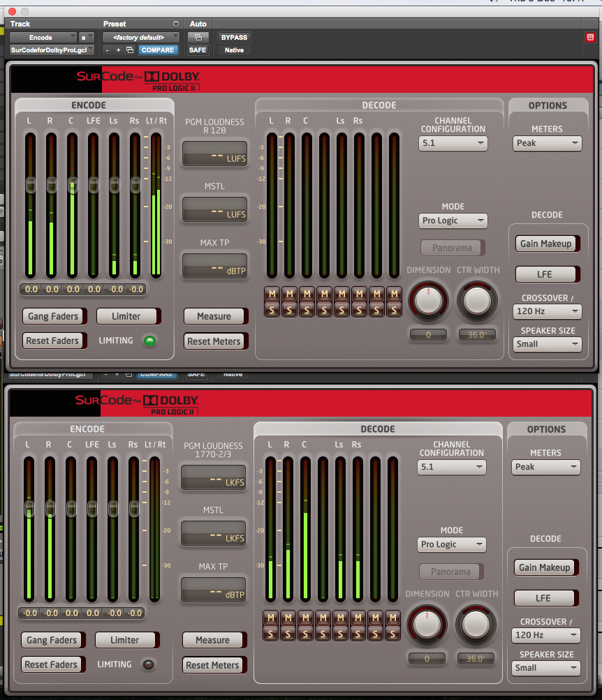This screenshot has height=700, width=602.
Task: Open the Encode track selector menu
Action: [43, 38]
